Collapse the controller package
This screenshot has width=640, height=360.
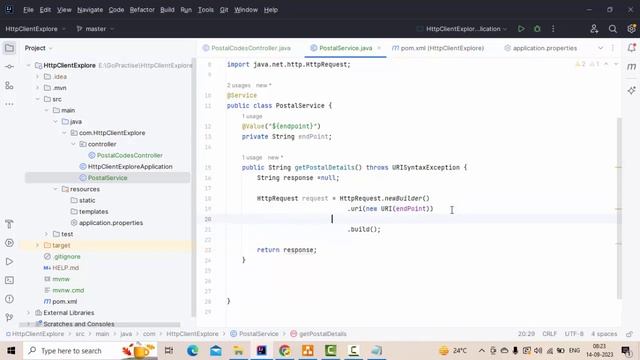tap(73, 144)
